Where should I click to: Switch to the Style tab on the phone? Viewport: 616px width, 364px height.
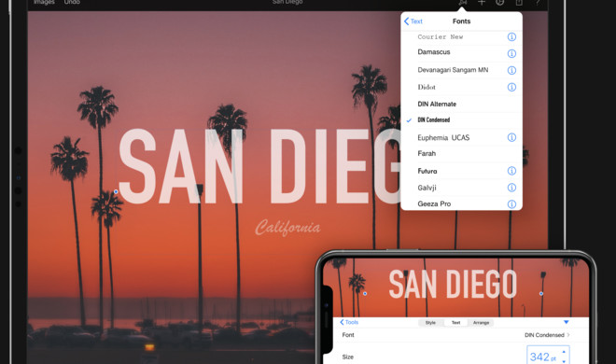430,323
